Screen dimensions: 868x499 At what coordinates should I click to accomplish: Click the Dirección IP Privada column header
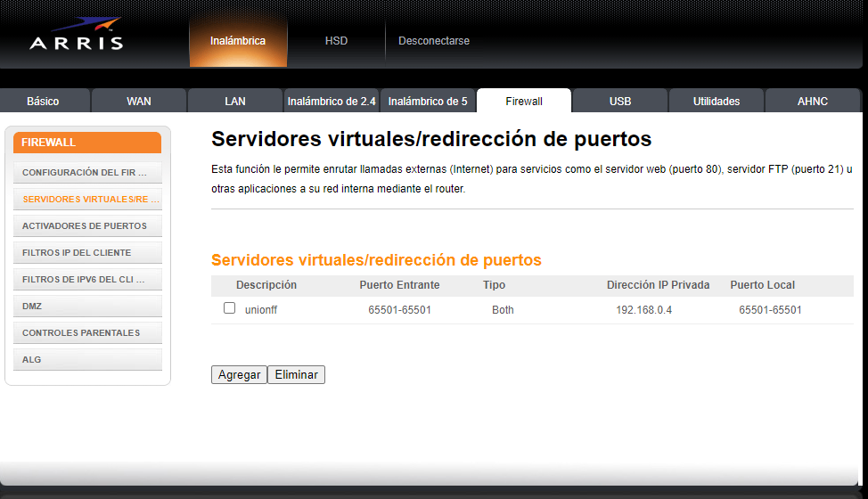659,285
